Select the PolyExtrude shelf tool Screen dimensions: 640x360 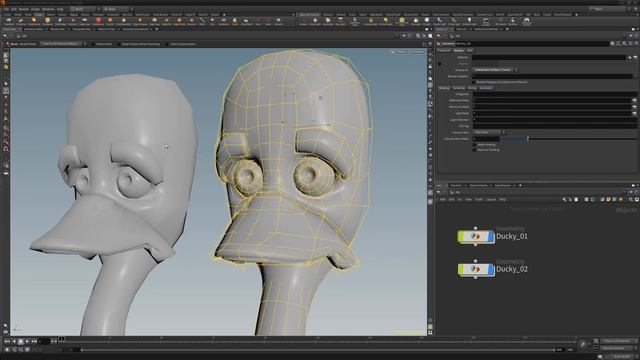(x=34, y=20)
